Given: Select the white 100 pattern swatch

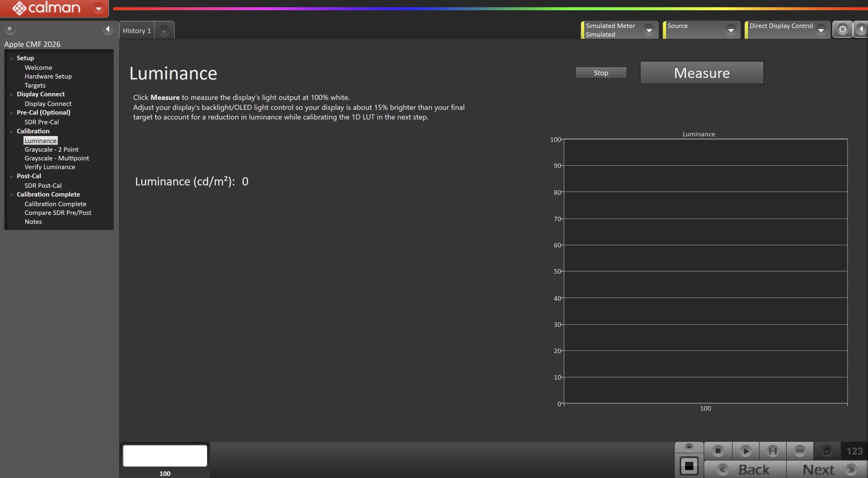Looking at the screenshot, I should (x=165, y=456).
